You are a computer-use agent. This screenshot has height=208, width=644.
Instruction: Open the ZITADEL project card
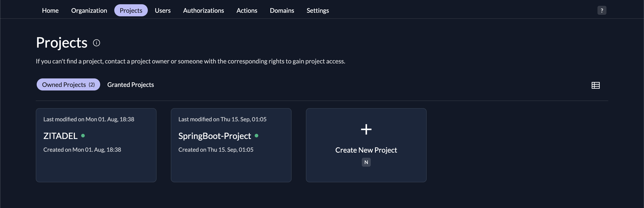click(96, 160)
